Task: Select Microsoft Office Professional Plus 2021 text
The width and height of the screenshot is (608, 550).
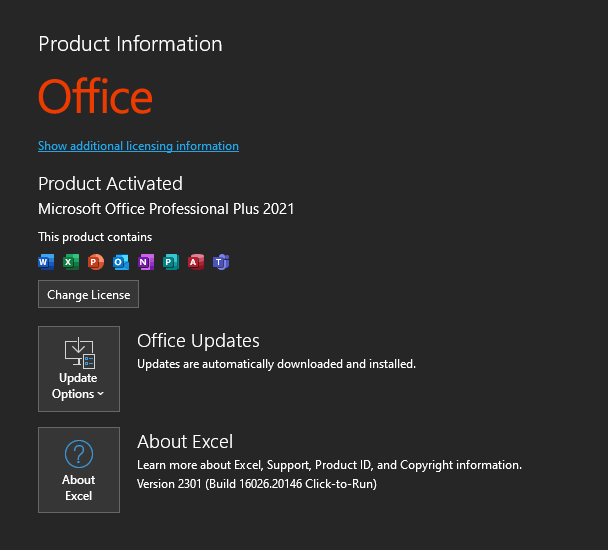Action: (x=166, y=209)
